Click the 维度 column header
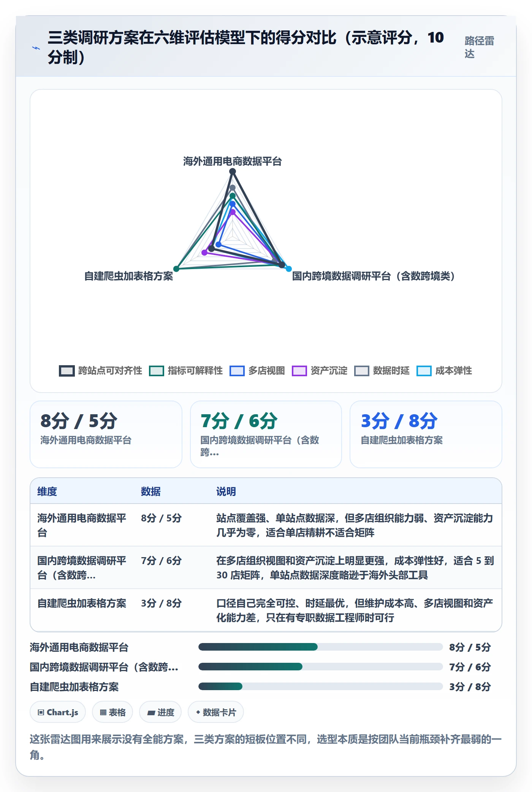The width and height of the screenshot is (532, 792). click(47, 491)
